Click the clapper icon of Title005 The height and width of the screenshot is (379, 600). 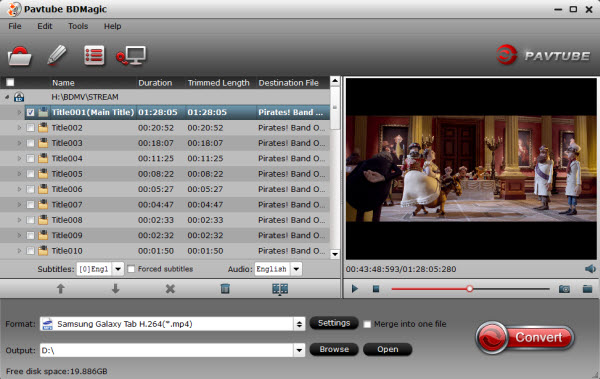click(x=43, y=174)
